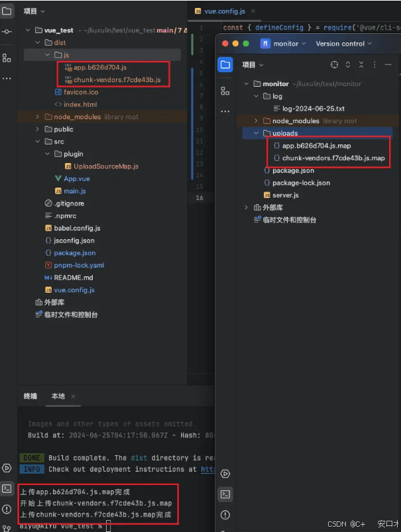Open server.js in monitor project
Image resolution: width=401 pixels, height=532 pixels.
285,195
